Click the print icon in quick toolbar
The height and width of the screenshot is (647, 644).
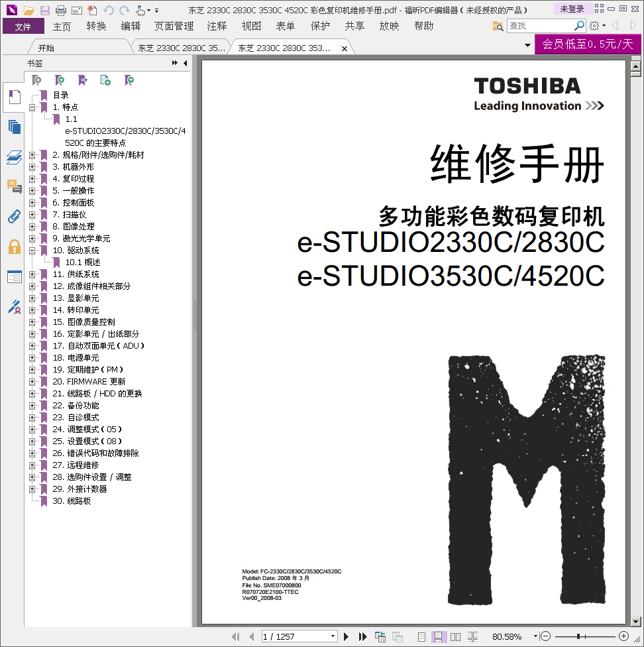pyautogui.click(x=60, y=10)
